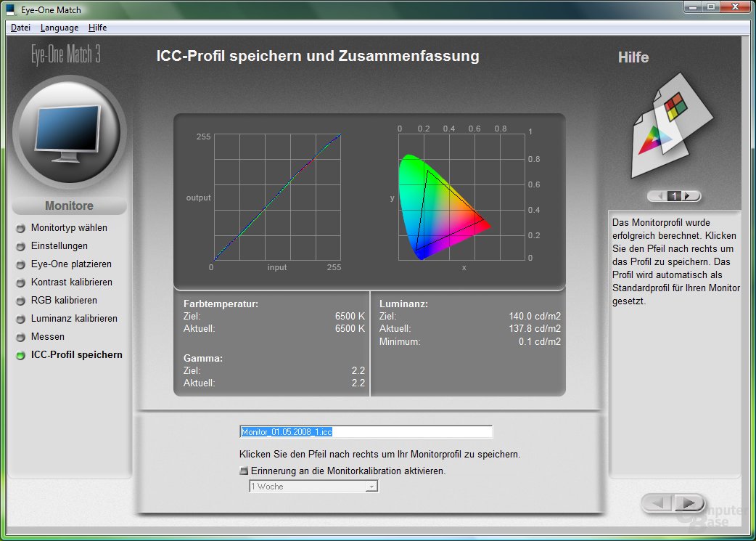Click the profile filename input field

click(366, 432)
